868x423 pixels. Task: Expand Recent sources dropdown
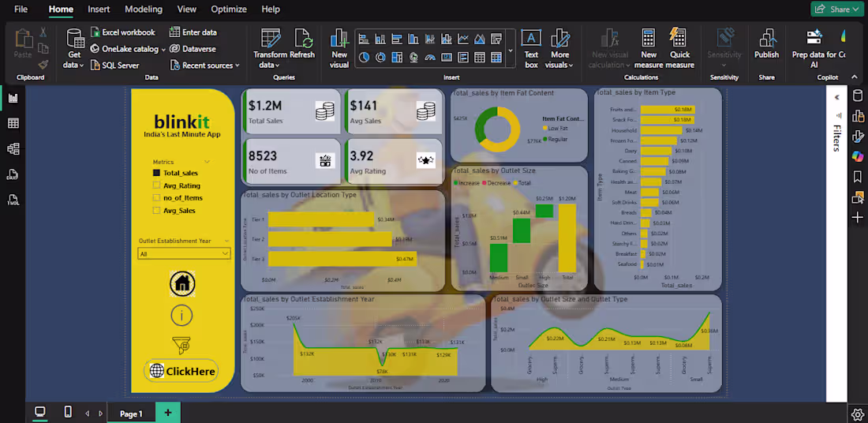tap(238, 66)
